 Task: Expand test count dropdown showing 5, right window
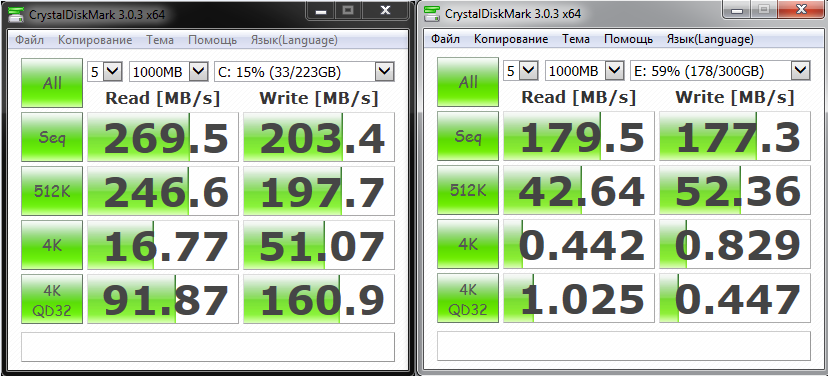(x=529, y=70)
